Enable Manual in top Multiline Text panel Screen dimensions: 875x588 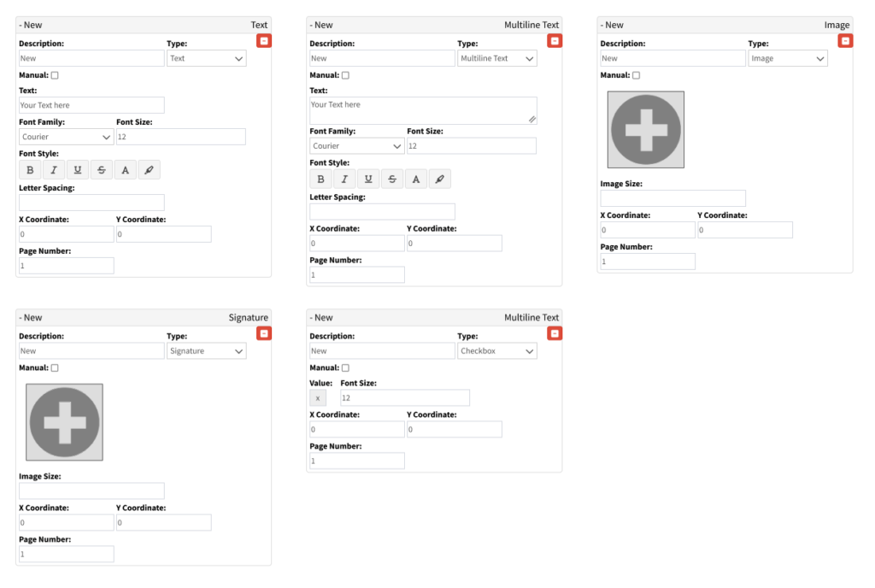click(345, 75)
